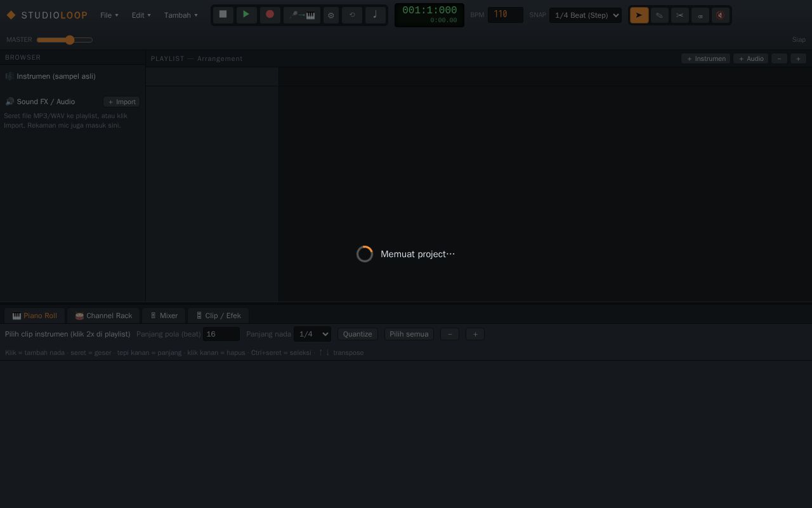The height and width of the screenshot is (508, 812).
Task: Click the Panjang pola (beat) input field
Action: [221, 334]
